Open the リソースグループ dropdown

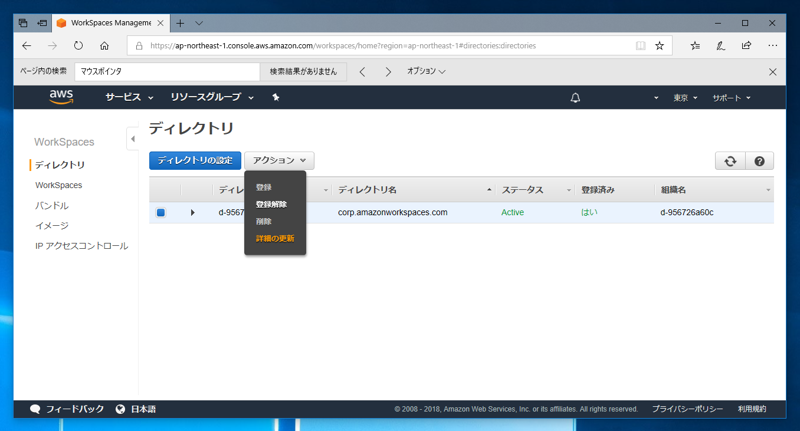pyautogui.click(x=212, y=97)
